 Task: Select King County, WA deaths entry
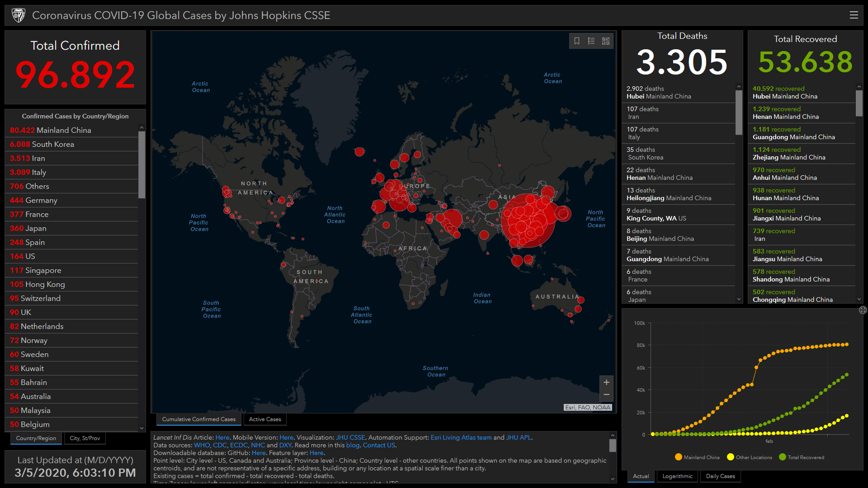679,215
